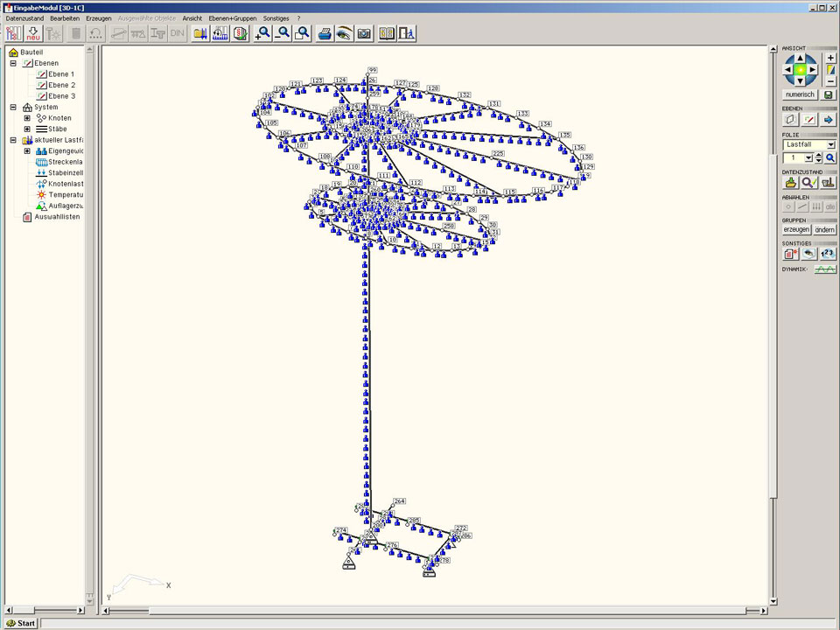Click the blue arrow icon under Ebenen
This screenshot has width=840, height=630.
tap(829, 119)
